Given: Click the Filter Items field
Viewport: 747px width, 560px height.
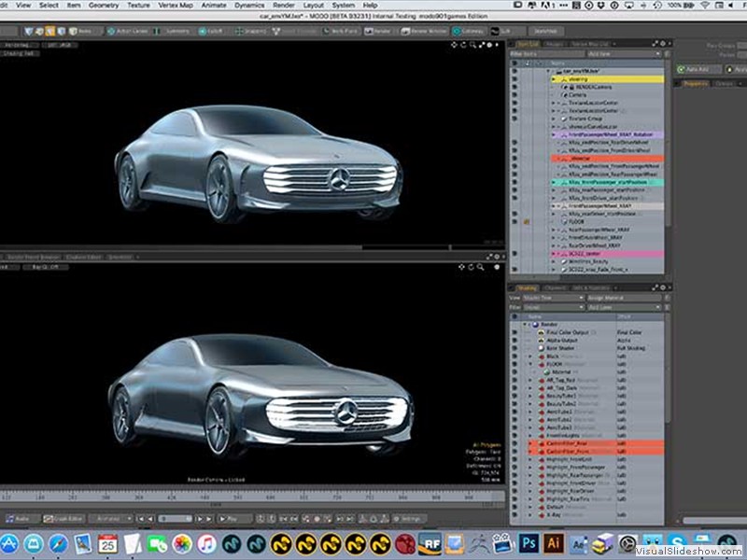Looking at the screenshot, I should (x=547, y=54).
